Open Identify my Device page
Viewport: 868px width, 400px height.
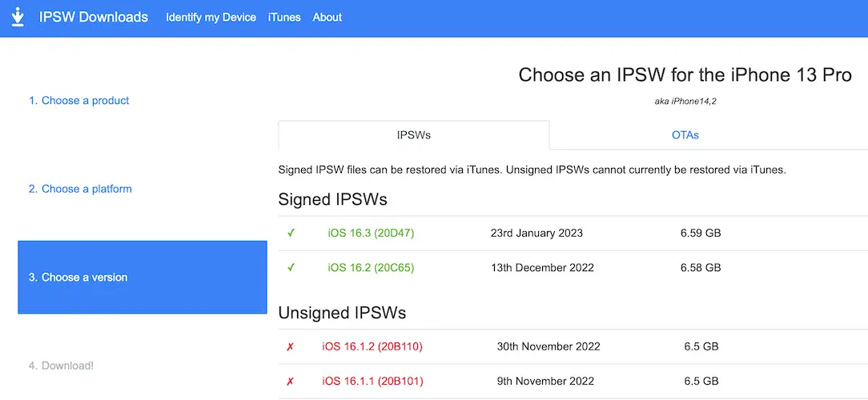click(211, 17)
